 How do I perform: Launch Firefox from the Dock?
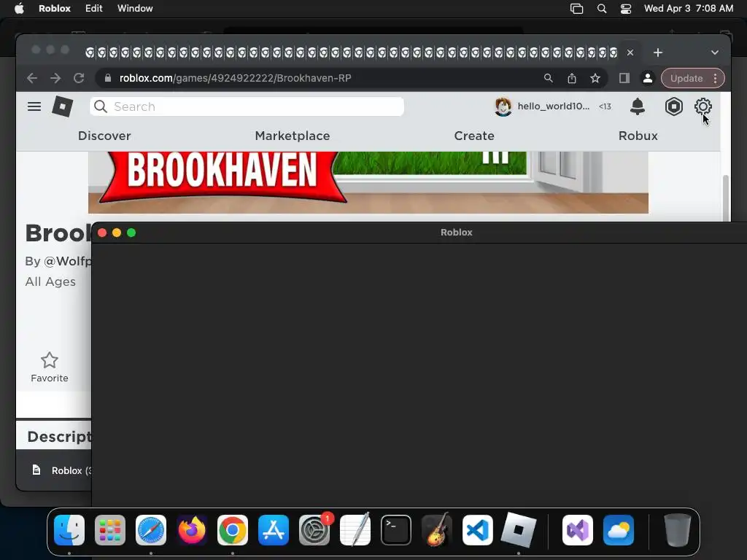[x=192, y=530]
